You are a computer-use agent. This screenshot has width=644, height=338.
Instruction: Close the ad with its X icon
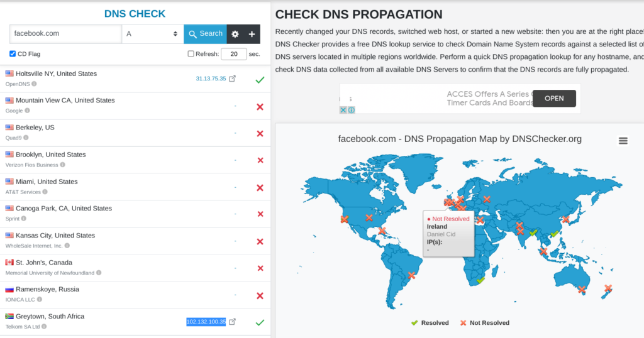tap(343, 110)
